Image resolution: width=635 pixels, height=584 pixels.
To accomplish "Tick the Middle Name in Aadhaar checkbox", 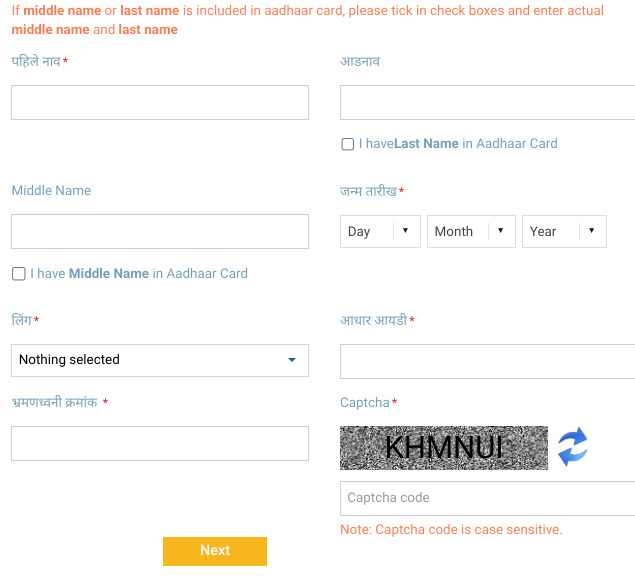I will click(x=19, y=274).
